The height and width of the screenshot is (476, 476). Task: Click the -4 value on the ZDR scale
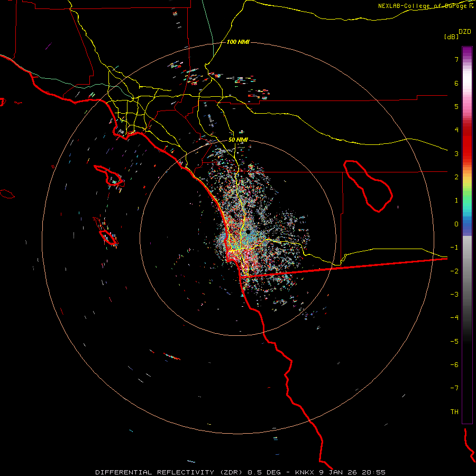(x=454, y=317)
